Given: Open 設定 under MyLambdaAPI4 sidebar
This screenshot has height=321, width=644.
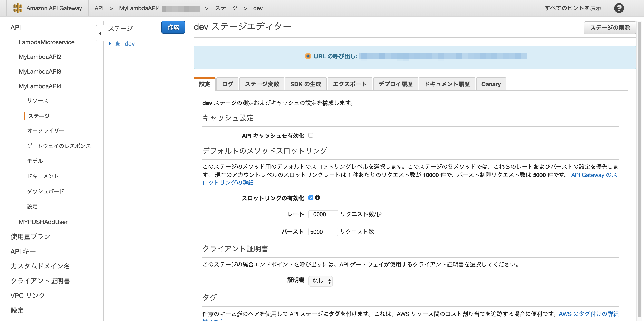Looking at the screenshot, I should tap(32, 207).
